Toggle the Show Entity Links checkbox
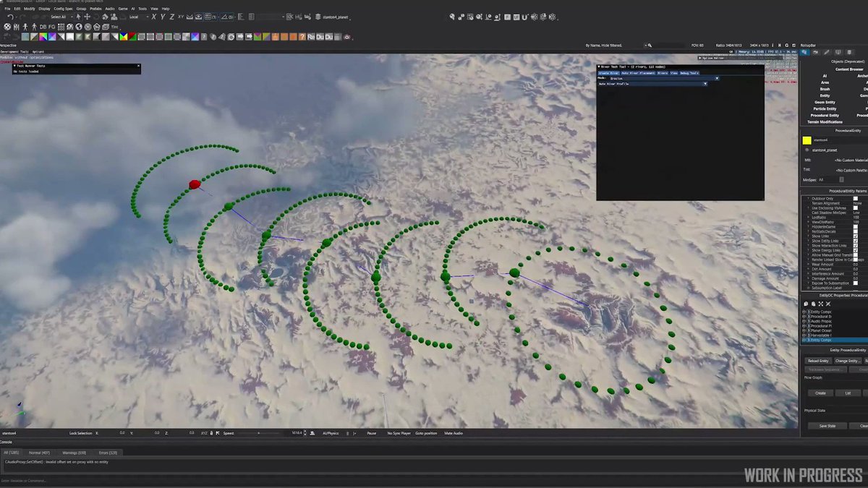Image resolution: width=868 pixels, height=488 pixels. tap(856, 241)
